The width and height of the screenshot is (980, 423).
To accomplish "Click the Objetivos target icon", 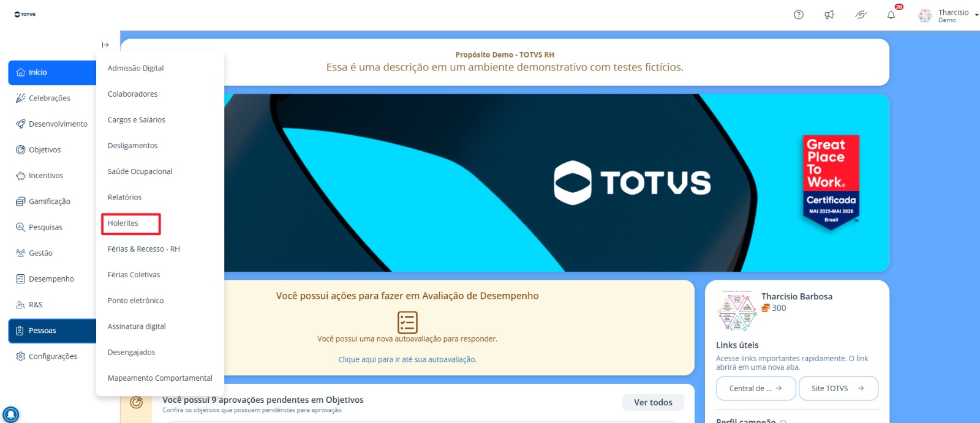I will (x=21, y=149).
